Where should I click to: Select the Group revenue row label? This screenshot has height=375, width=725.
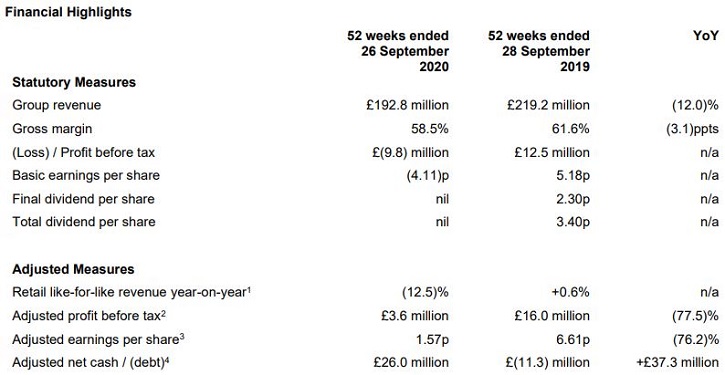point(56,105)
